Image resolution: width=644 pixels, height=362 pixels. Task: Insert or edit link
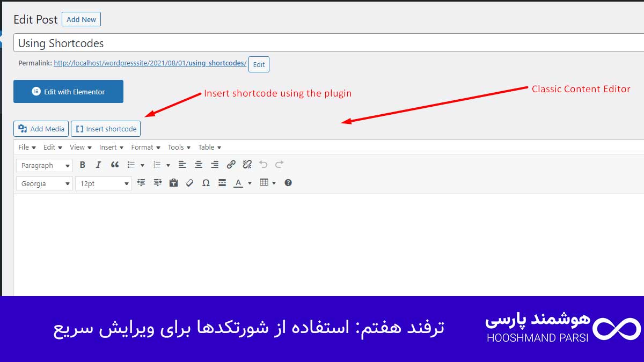231,165
